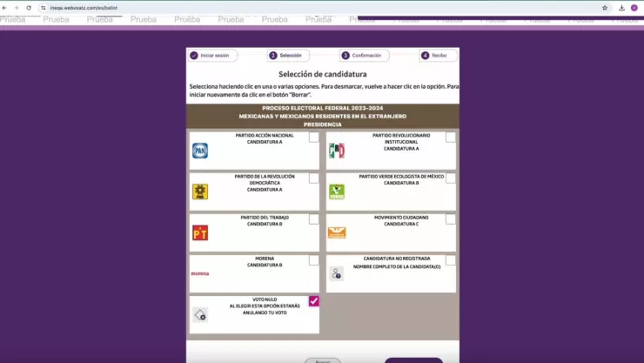Check Partido de la Revolución Democrática checkbox
This screenshot has width=644, height=363.
(x=314, y=178)
